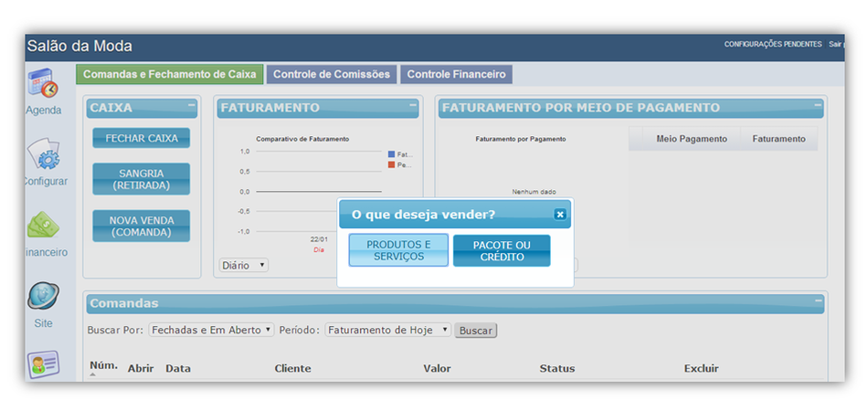Click the NOVA VENDA (COMANDA) button
The width and height of the screenshot is (868, 410).
tap(141, 226)
